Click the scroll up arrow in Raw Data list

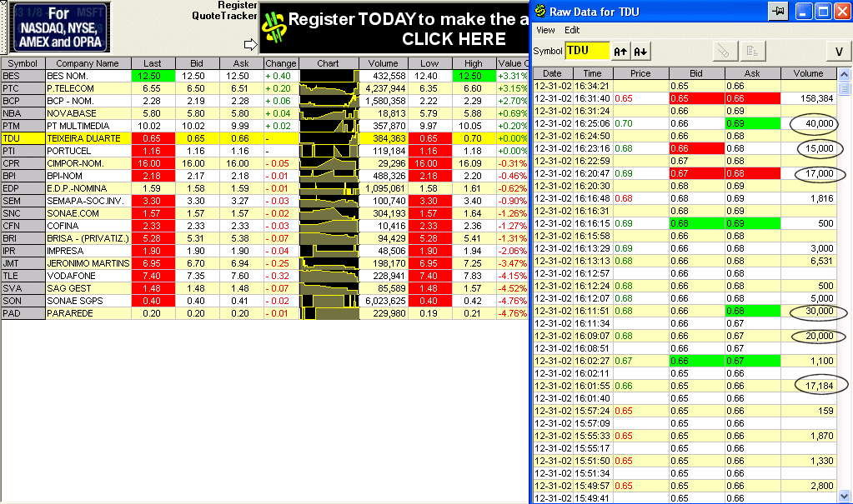845,74
